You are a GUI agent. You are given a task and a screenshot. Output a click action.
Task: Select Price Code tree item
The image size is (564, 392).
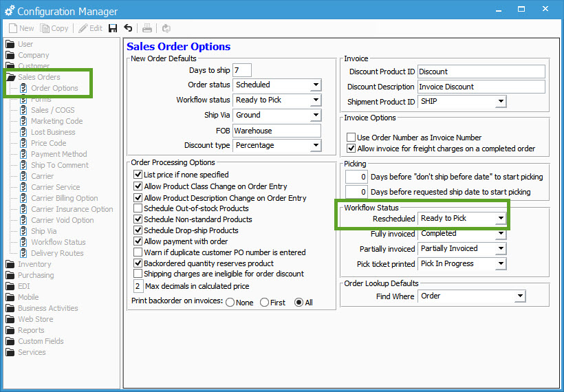[x=43, y=143]
